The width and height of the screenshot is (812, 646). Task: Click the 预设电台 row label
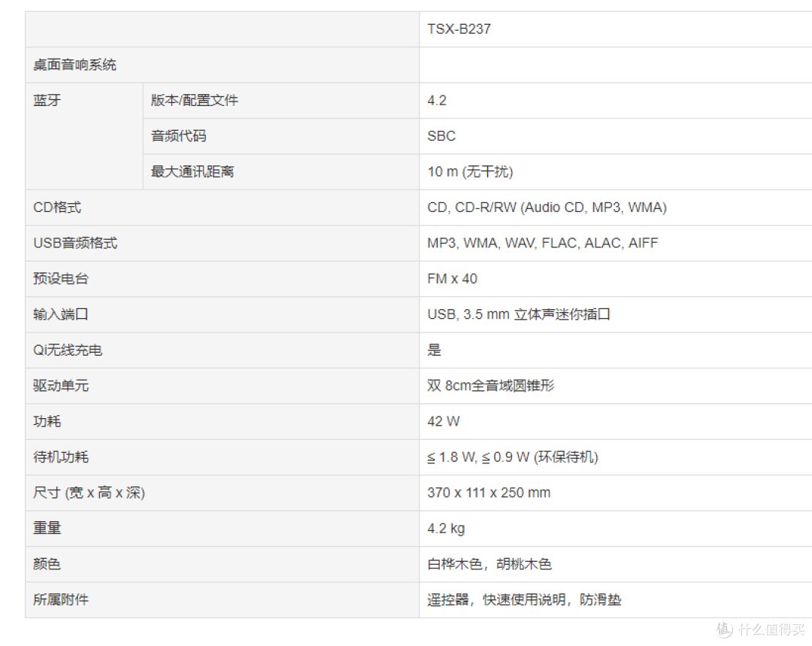coord(61,279)
